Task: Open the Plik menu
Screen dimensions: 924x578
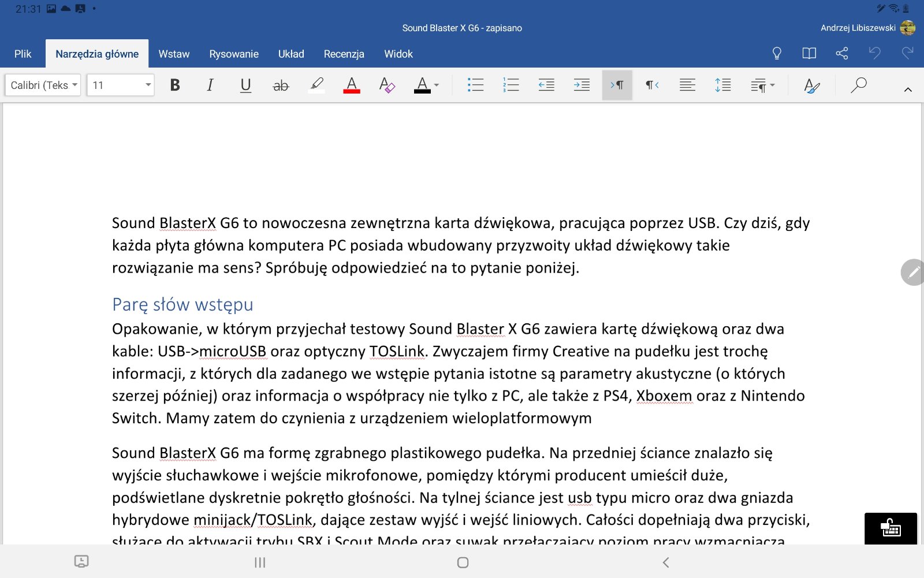Action: click(x=23, y=54)
